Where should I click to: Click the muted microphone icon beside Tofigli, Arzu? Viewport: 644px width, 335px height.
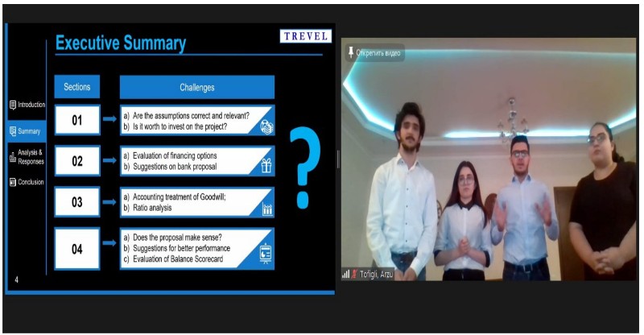[x=354, y=274]
